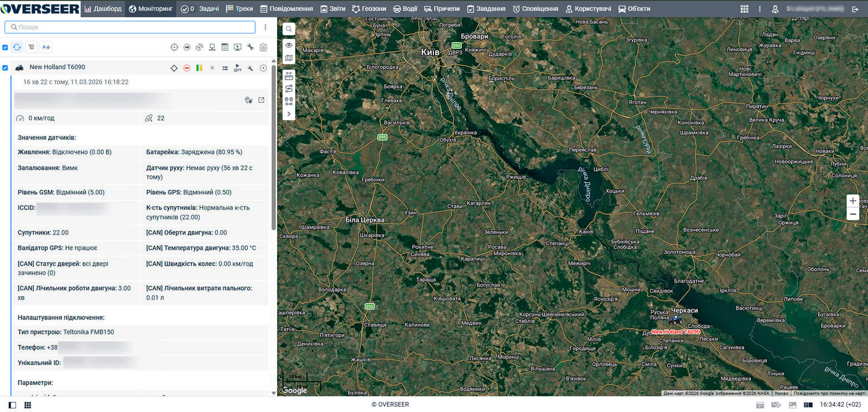The width and height of the screenshot is (868, 412).
Task: Toggle the select-all units checkbox
Action: point(5,47)
